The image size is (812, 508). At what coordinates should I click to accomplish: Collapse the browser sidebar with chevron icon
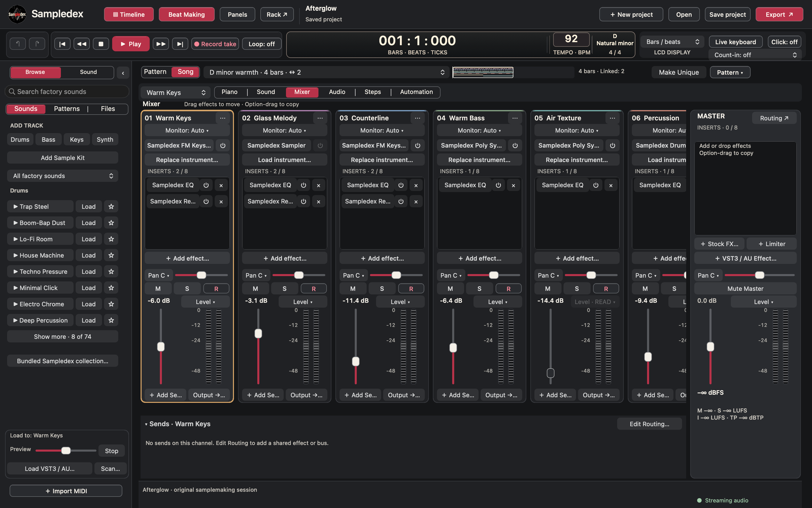tap(123, 73)
